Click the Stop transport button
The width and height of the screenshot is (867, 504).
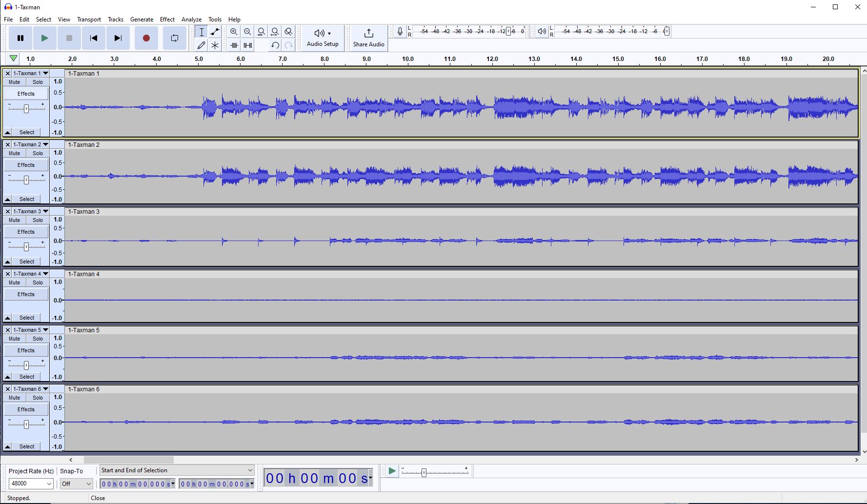[x=69, y=38]
